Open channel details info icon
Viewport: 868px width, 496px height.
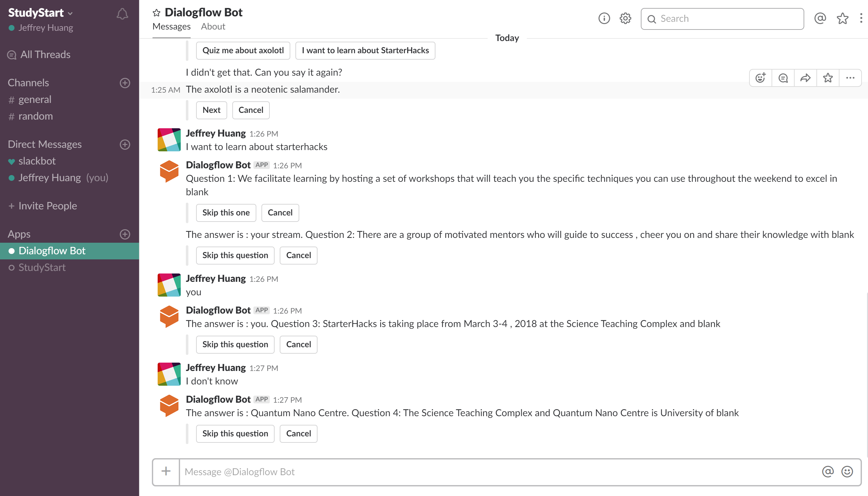point(604,18)
